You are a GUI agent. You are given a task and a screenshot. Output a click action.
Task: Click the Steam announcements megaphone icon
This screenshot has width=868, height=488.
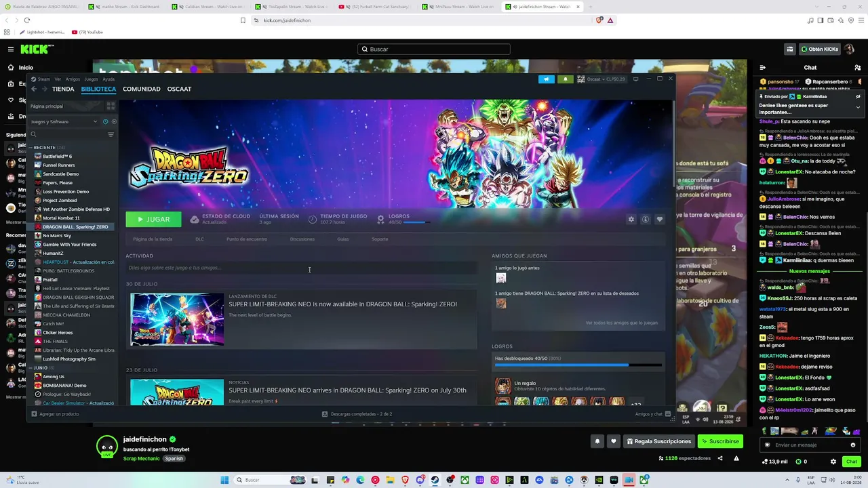coord(547,79)
